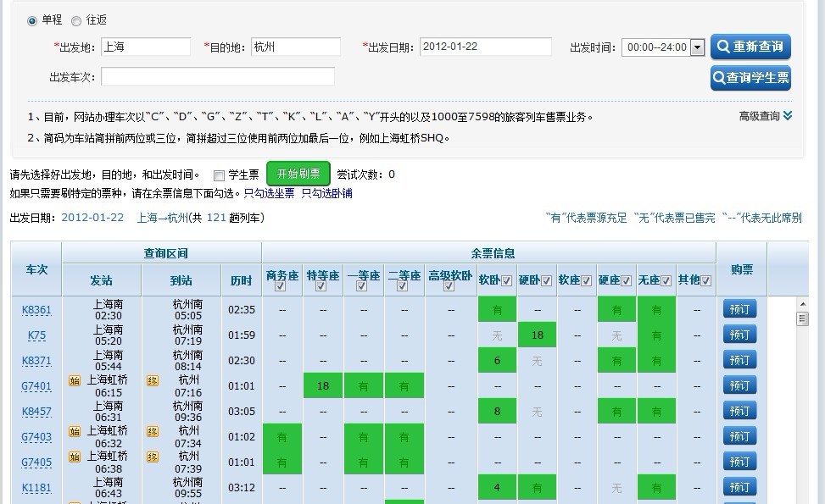The height and width of the screenshot is (504, 825).
Task: Click the 目的地 input field containing 杭州
Action: pos(296,47)
